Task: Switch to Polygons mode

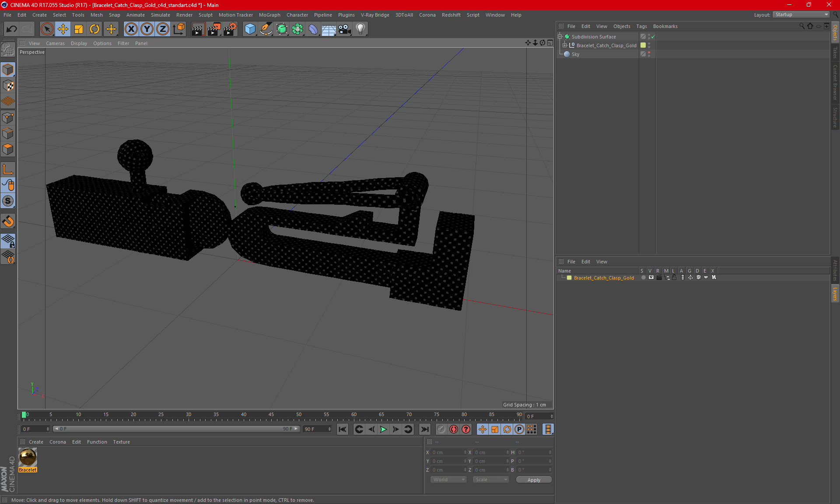Action: pyautogui.click(x=8, y=150)
